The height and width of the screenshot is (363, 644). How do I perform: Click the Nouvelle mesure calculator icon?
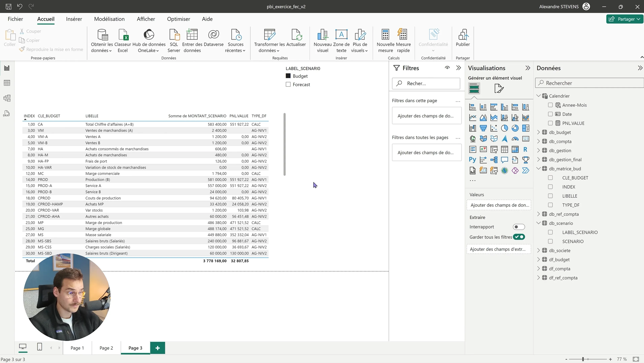click(x=385, y=35)
